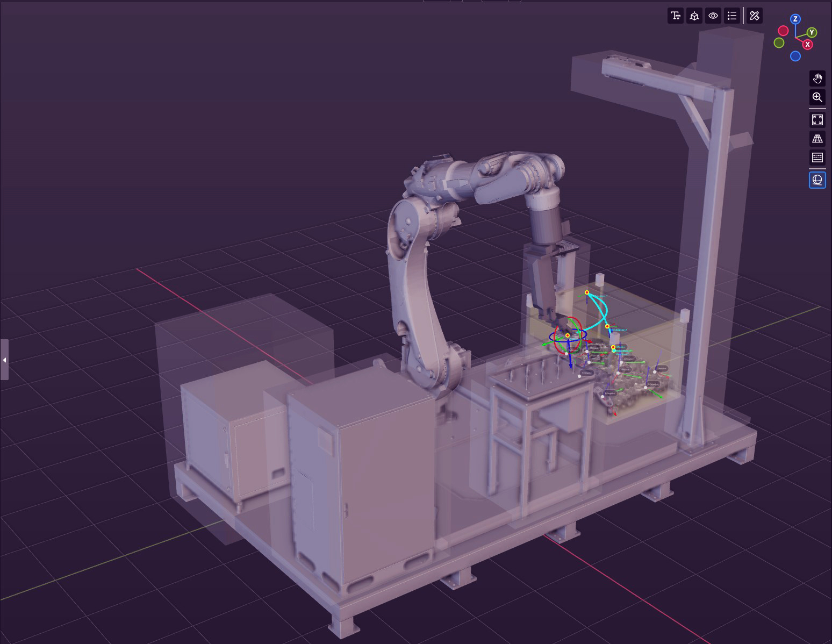Select the ruler and pencil measure tool

(755, 16)
